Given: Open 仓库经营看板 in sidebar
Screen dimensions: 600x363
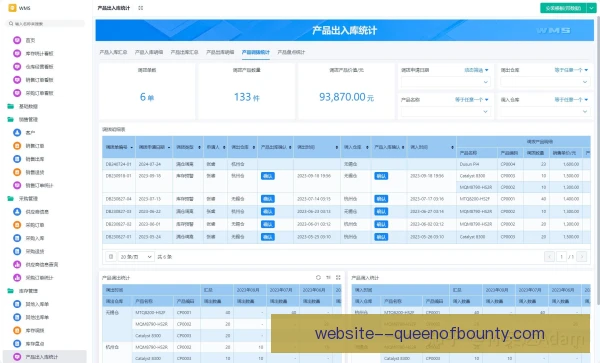Looking at the screenshot, I should point(39,67).
